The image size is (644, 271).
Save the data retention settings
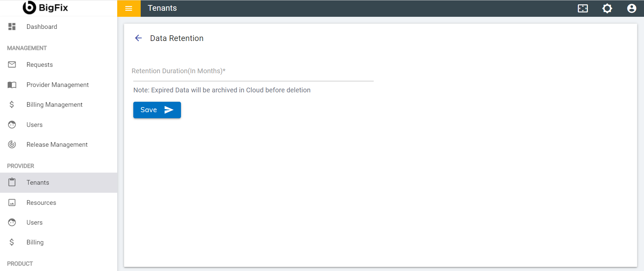click(157, 110)
